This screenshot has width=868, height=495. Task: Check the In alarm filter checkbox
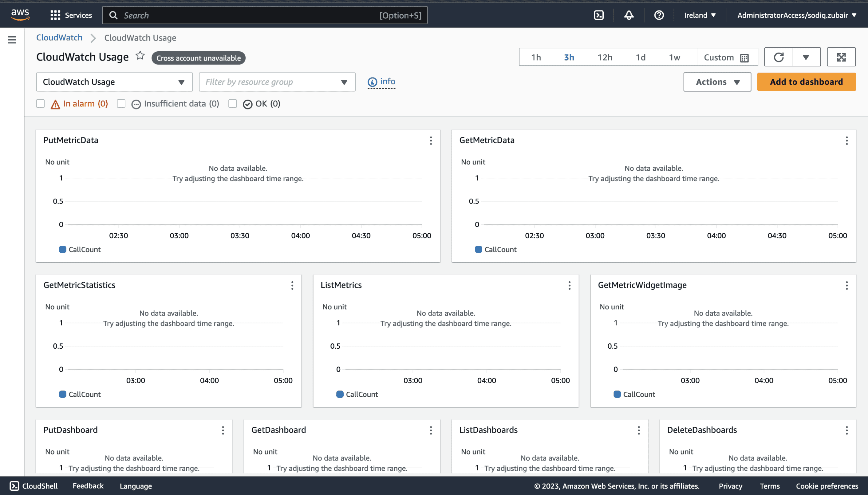coord(41,104)
